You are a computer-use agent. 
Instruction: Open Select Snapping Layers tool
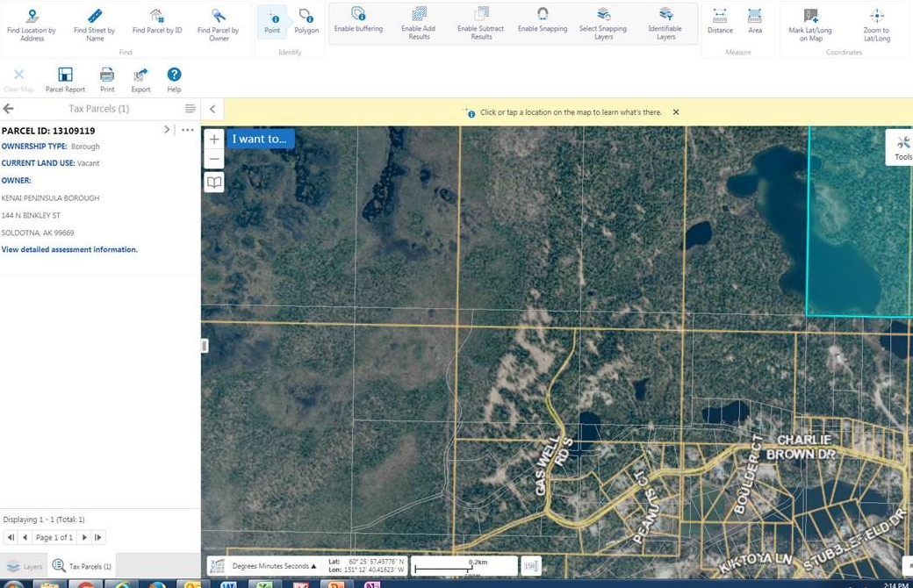(x=603, y=24)
